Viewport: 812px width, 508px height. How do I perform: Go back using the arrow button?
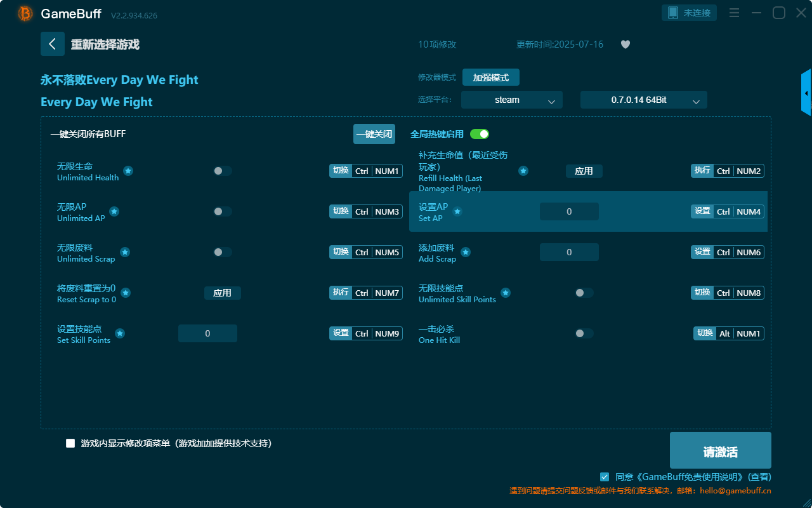(53, 44)
